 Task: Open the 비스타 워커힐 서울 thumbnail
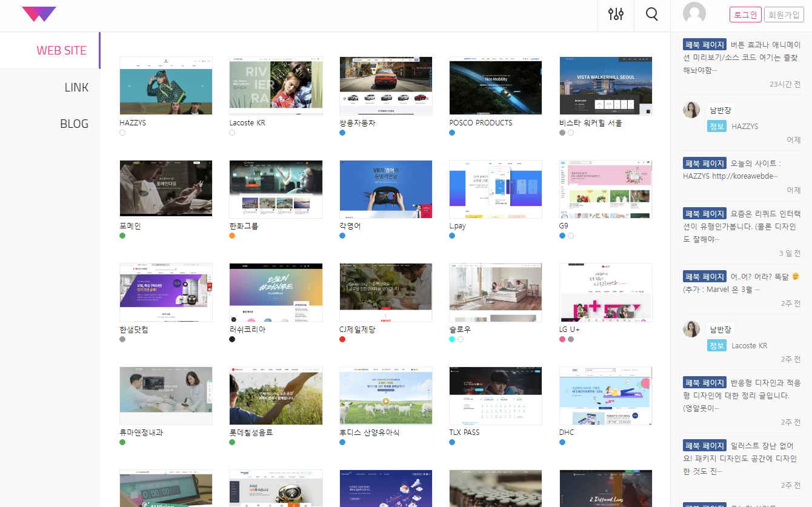tap(606, 86)
